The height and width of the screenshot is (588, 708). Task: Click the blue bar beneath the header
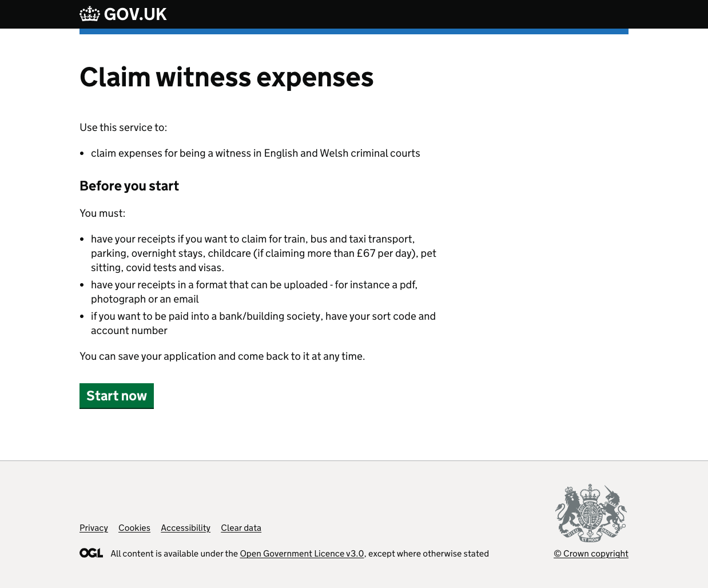point(353,31)
